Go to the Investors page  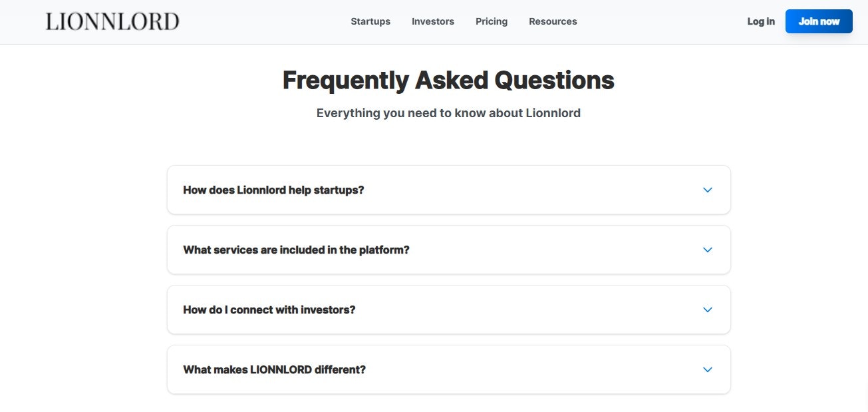(x=433, y=21)
